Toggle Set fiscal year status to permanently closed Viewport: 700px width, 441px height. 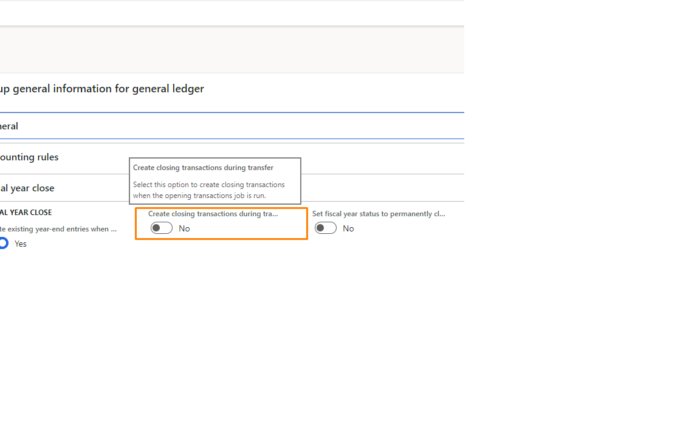[325, 228]
